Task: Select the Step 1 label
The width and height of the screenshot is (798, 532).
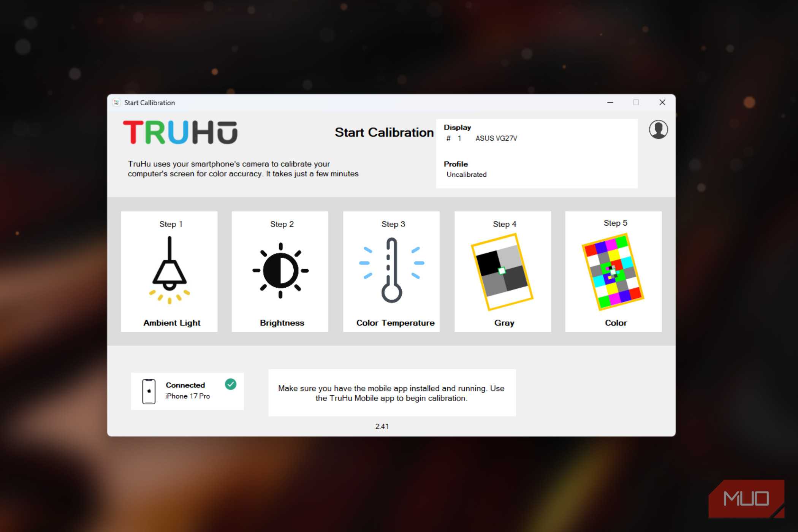Action: click(x=171, y=224)
